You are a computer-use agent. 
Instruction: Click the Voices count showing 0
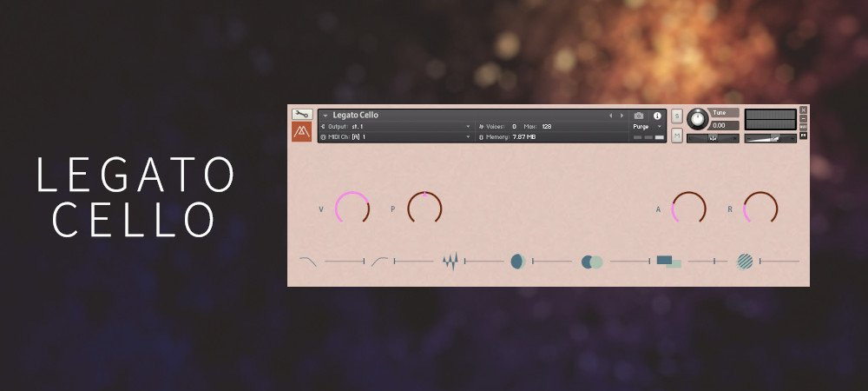514,126
